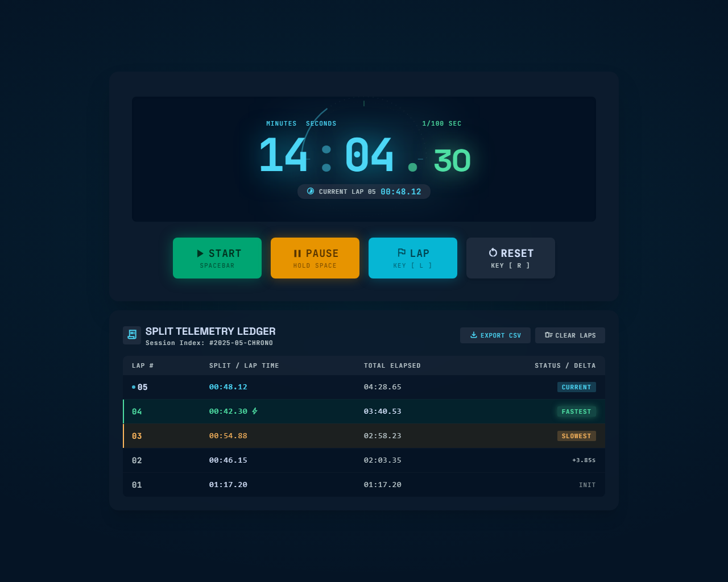Image resolution: width=728 pixels, height=582 pixels.
Task: Click the MINUTES label above the timer
Action: [282, 123]
